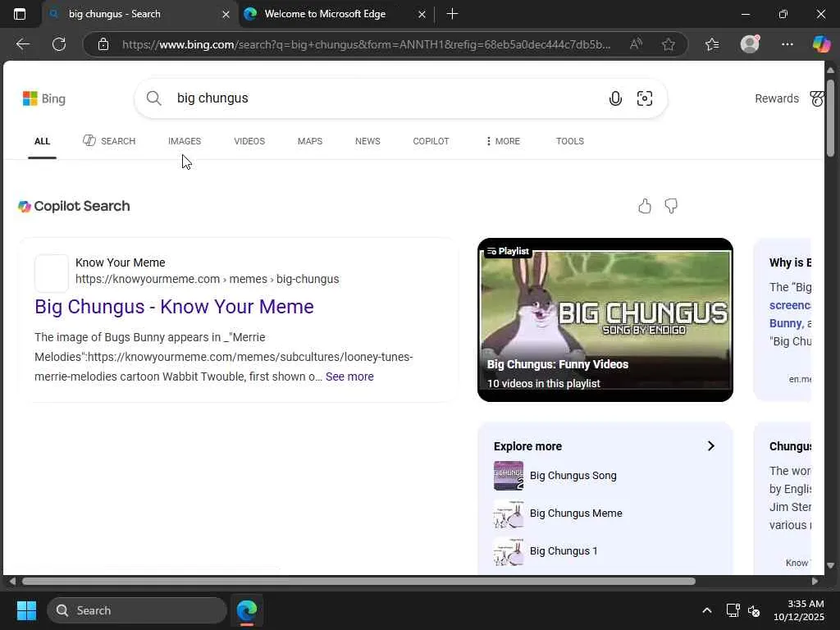Open Big Chungus 1 suggestion
This screenshot has height=630, width=840.
tap(563, 550)
